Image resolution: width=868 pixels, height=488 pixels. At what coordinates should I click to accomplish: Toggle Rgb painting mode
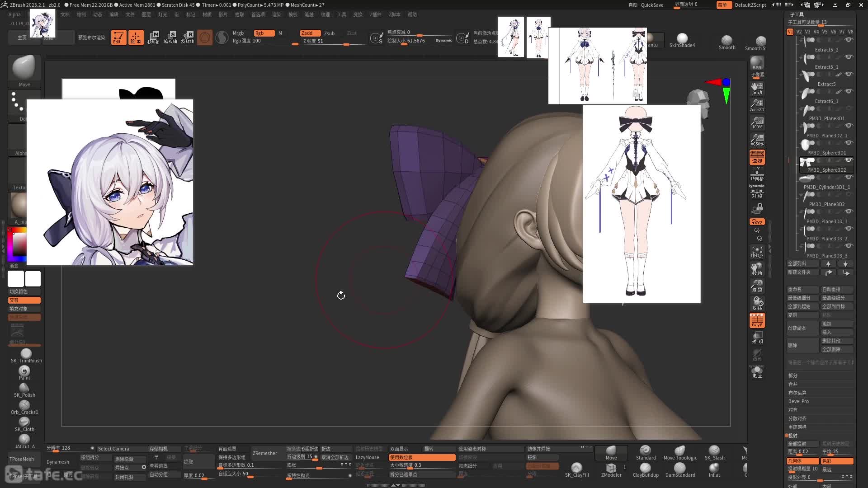click(264, 33)
